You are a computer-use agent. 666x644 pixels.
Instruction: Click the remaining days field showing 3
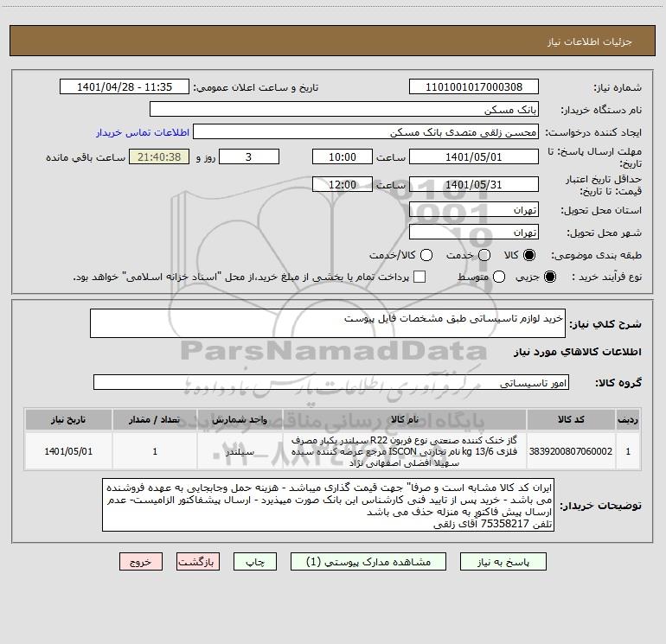(x=249, y=156)
